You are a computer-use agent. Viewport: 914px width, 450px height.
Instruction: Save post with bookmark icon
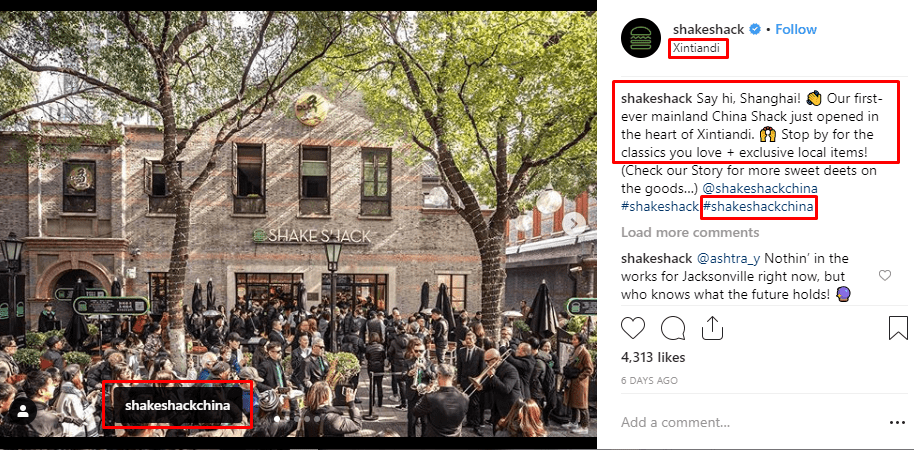coord(898,328)
